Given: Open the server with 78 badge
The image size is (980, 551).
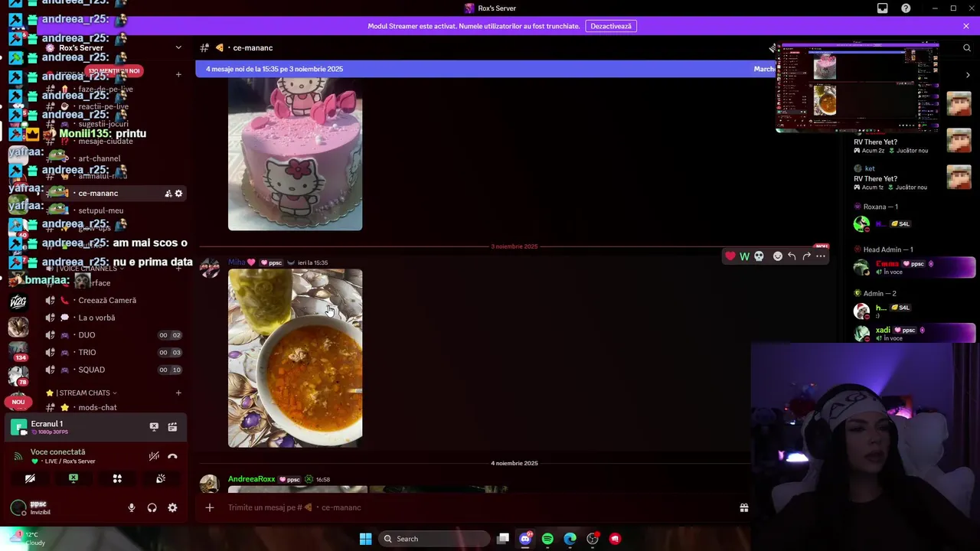Looking at the screenshot, I should (x=18, y=377).
